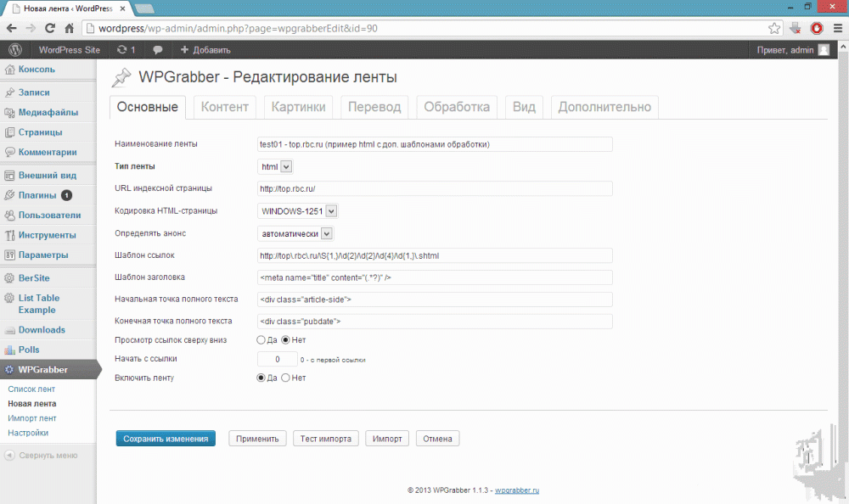Reload the page in the browser
This screenshot has width=849, height=504.
click(49, 28)
